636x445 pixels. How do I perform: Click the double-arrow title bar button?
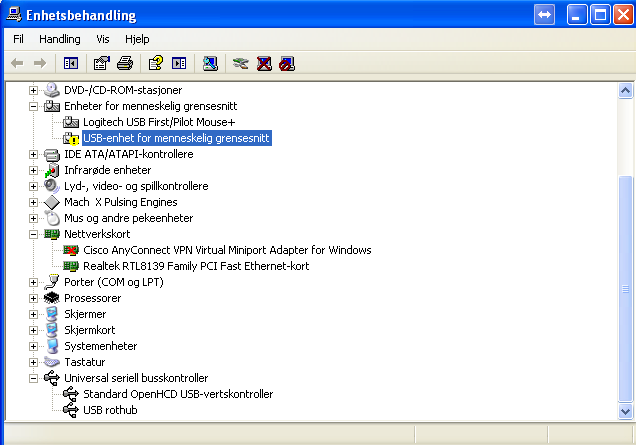(x=544, y=15)
